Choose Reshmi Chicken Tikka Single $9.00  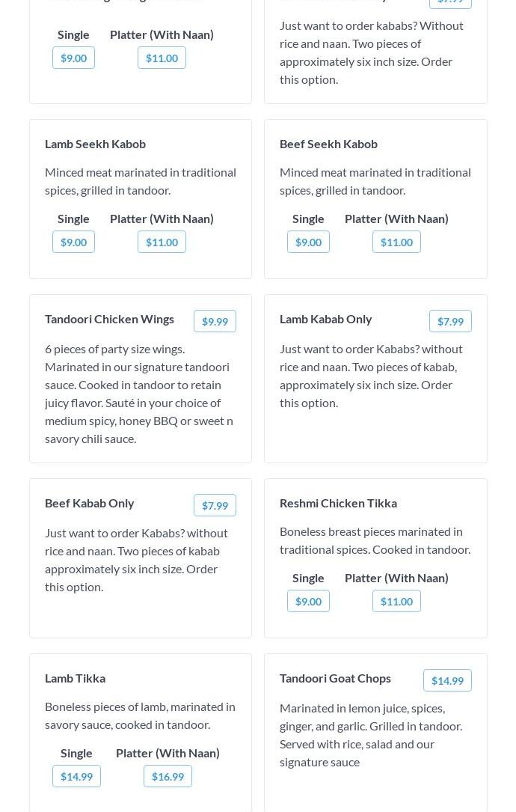click(x=308, y=601)
